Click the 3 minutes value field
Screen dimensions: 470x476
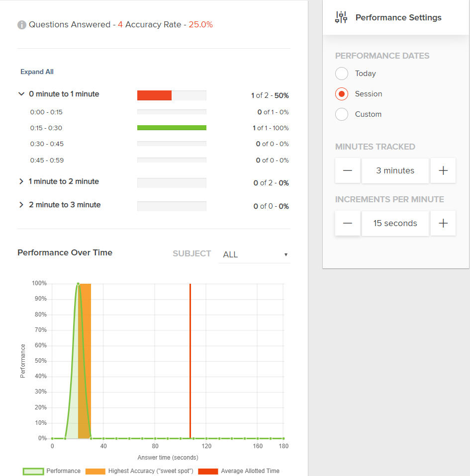tap(395, 170)
